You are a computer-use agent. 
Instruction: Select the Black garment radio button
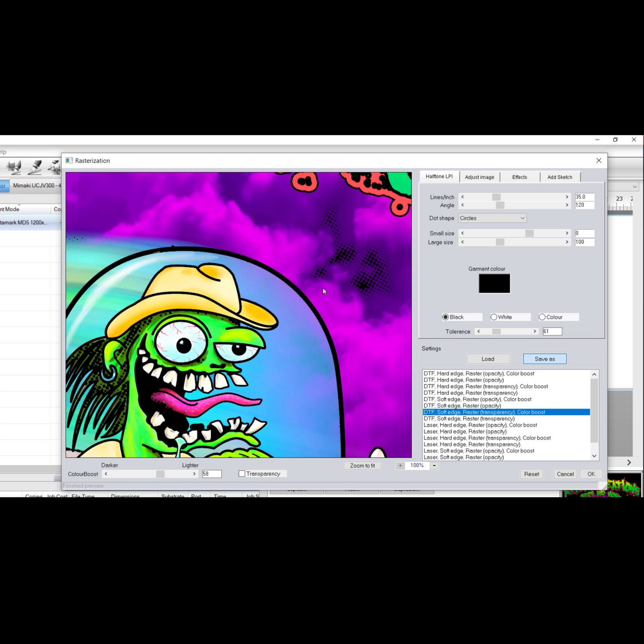point(446,317)
